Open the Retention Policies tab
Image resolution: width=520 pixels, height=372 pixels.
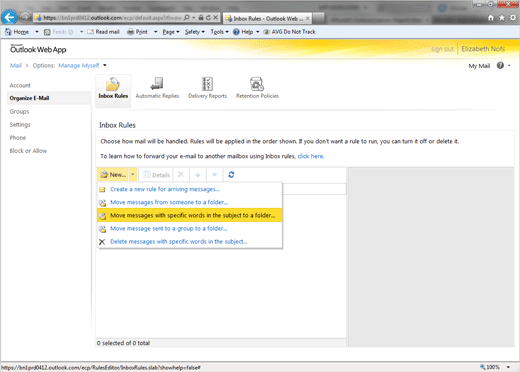pos(257,88)
